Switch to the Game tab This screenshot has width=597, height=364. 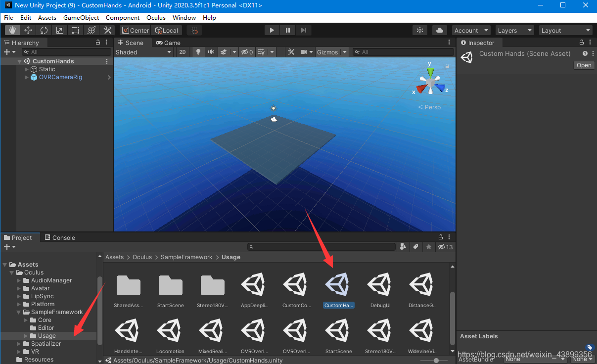click(168, 43)
